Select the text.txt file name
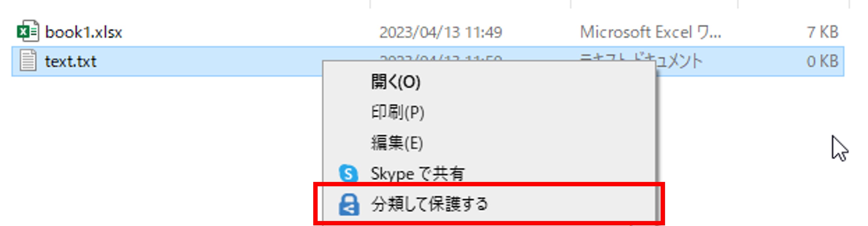Screen dimensions: 868x226 pos(71,62)
